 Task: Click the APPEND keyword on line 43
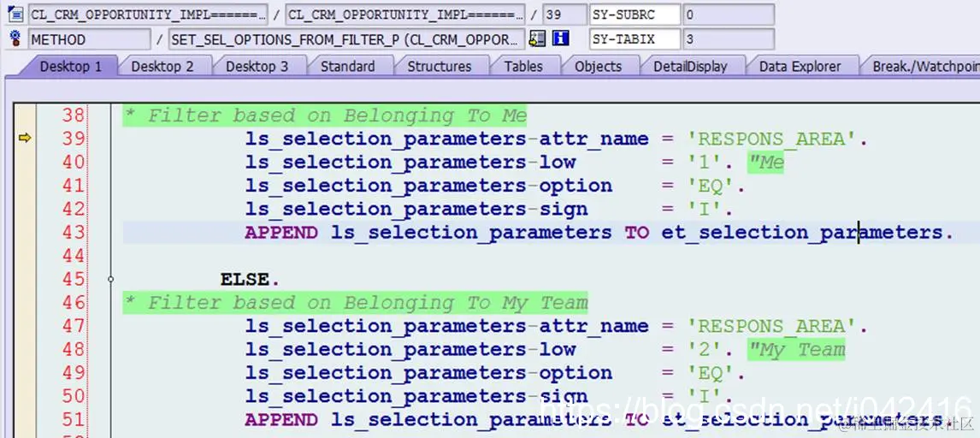pos(281,233)
